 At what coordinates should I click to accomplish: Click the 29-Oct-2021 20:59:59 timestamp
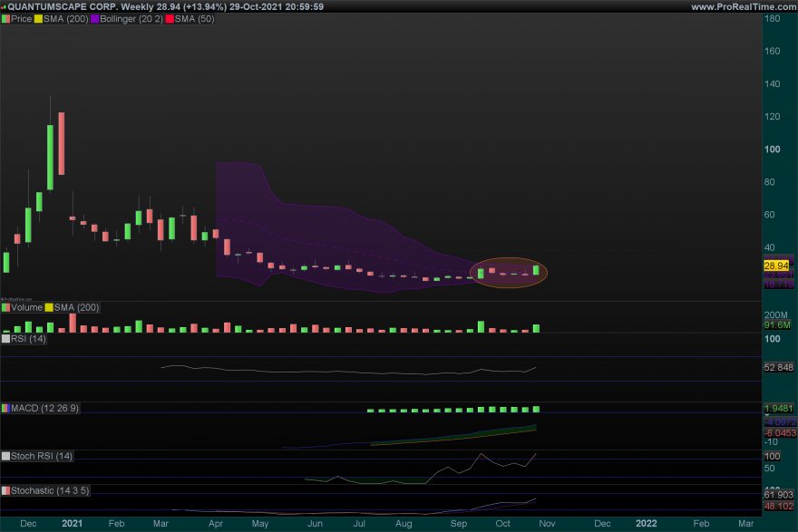click(277, 6)
